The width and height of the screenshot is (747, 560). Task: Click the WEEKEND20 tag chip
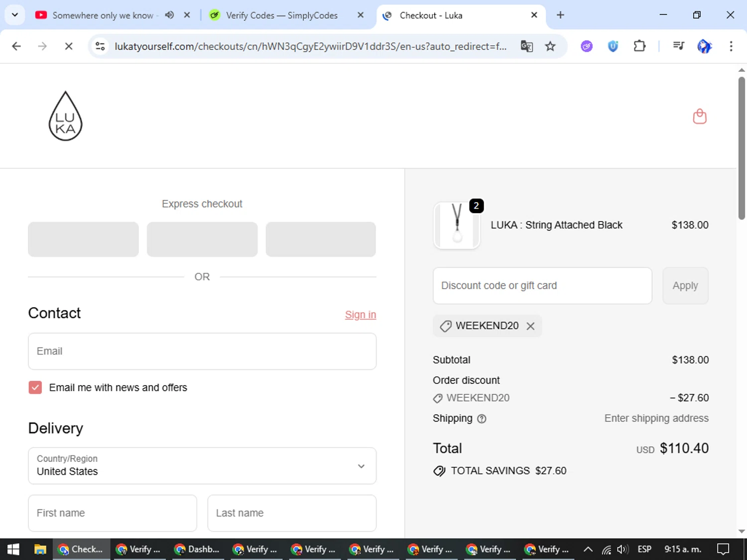point(487,326)
